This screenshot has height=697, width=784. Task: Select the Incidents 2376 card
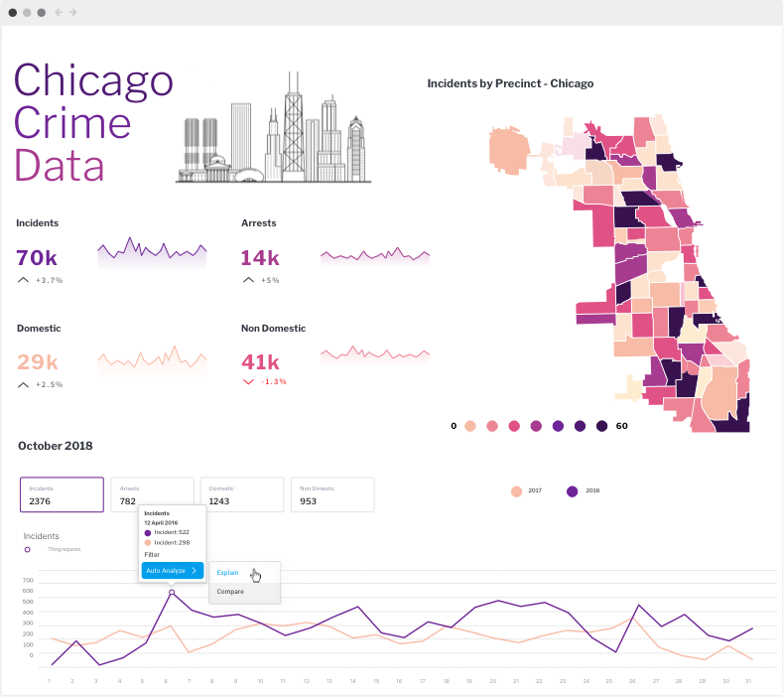[x=62, y=494]
